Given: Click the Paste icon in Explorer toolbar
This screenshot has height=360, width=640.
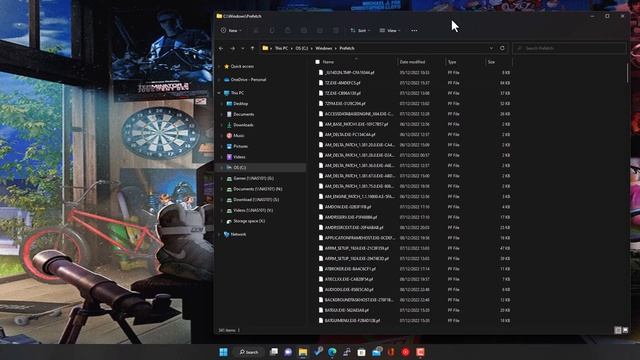Looking at the screenshot, I should click(x=288, y=31).
